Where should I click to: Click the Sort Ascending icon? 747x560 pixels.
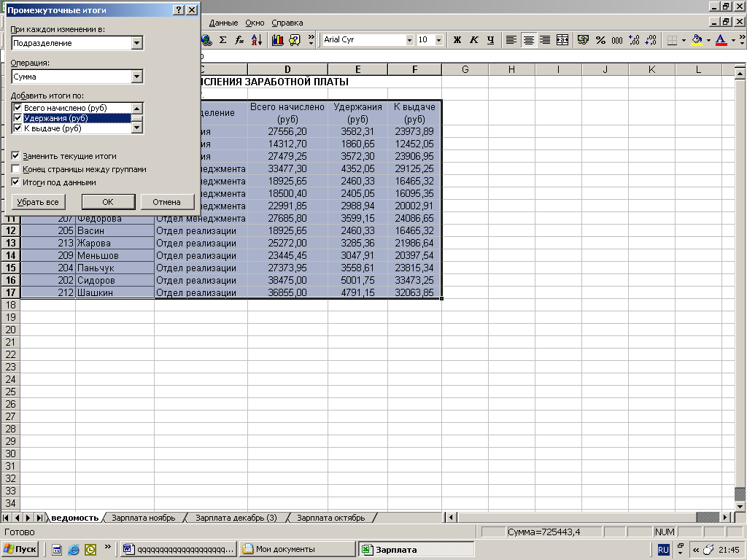(x=256, y=40)
